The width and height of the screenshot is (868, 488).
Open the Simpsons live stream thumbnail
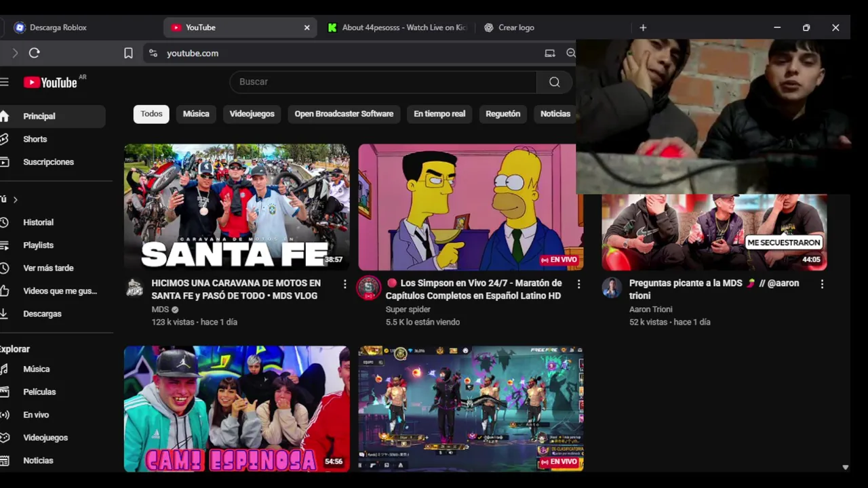point(470,207)
